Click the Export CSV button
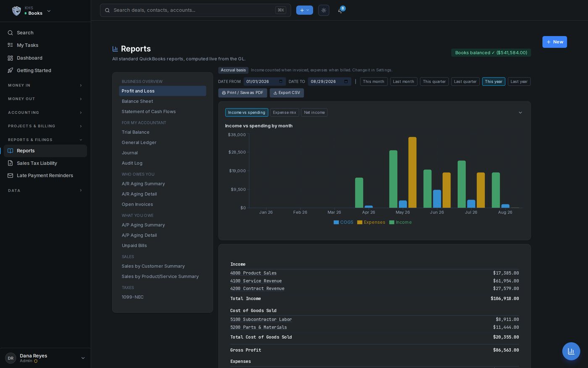The height and width of the screenshot is (368, 588). (287, 93)
